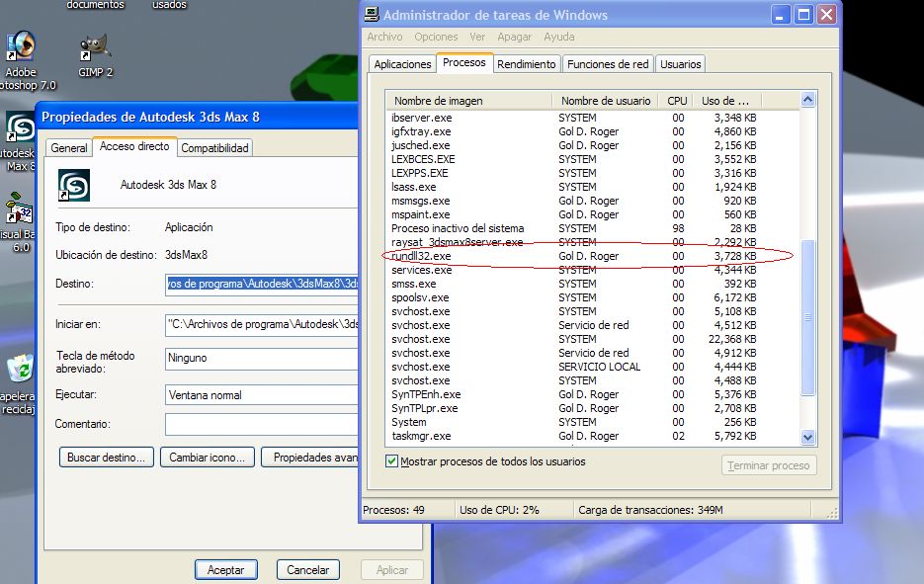924x584 pixels.
Task: Click the Cambiar icono button
Action: pos(207,458)
